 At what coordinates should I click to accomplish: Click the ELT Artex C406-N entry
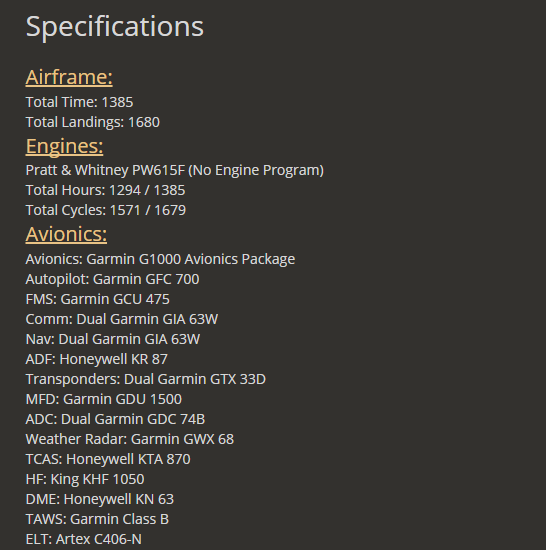pyautogui.click(x=83, y=539)
